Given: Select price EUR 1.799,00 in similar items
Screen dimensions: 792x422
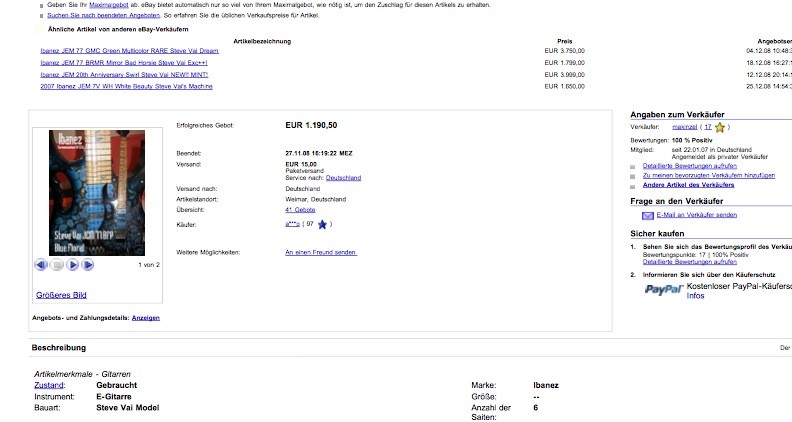Looking at the screenshot, I should point(565,63).
